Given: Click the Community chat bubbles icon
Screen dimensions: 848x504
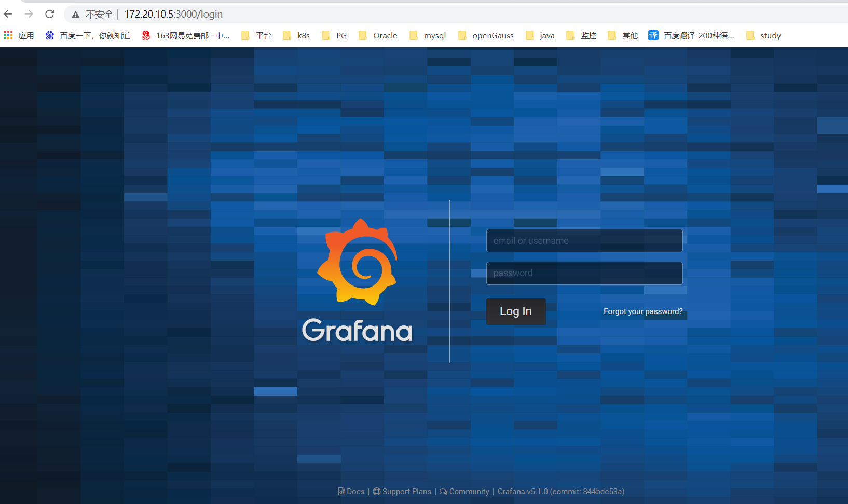Looking at the screenshot, I should click(x=444, y=492).
